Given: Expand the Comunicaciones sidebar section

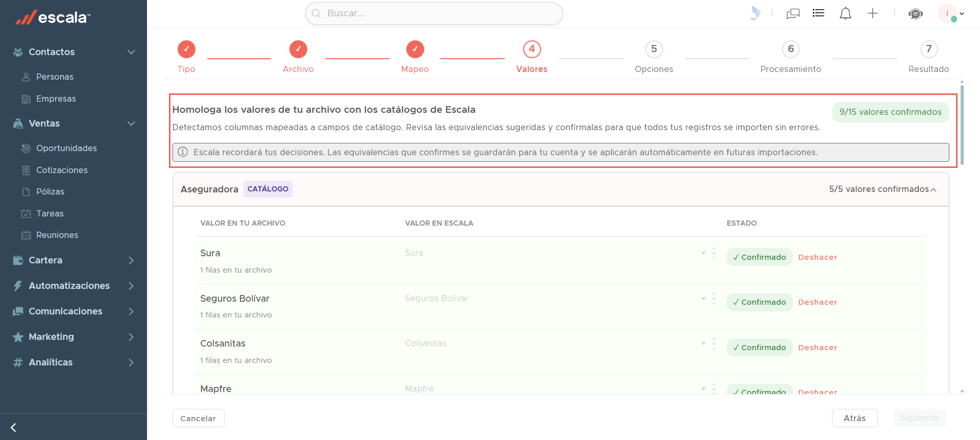Looking at the screenshot, I should 131,311.
